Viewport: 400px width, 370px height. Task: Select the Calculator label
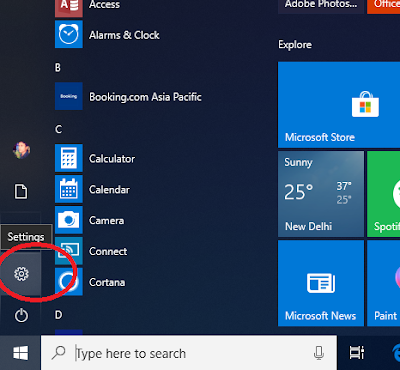[x=112, y=159]
